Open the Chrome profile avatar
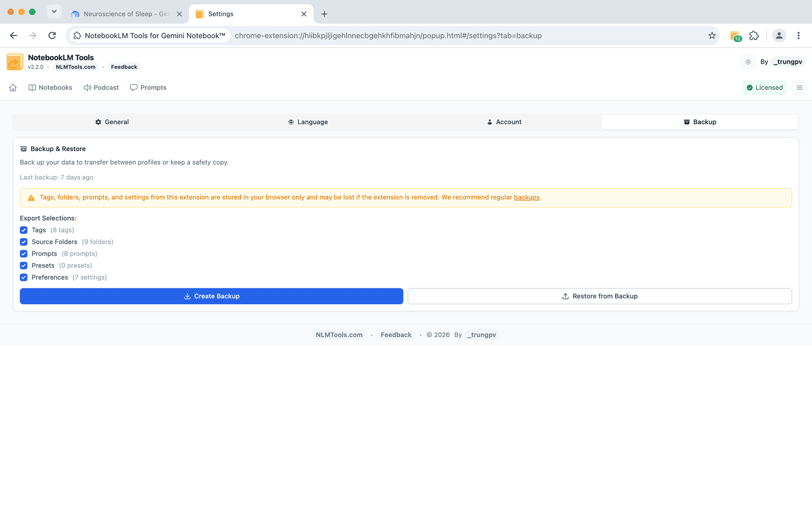The image size is (812, 508). click(779, 36)
